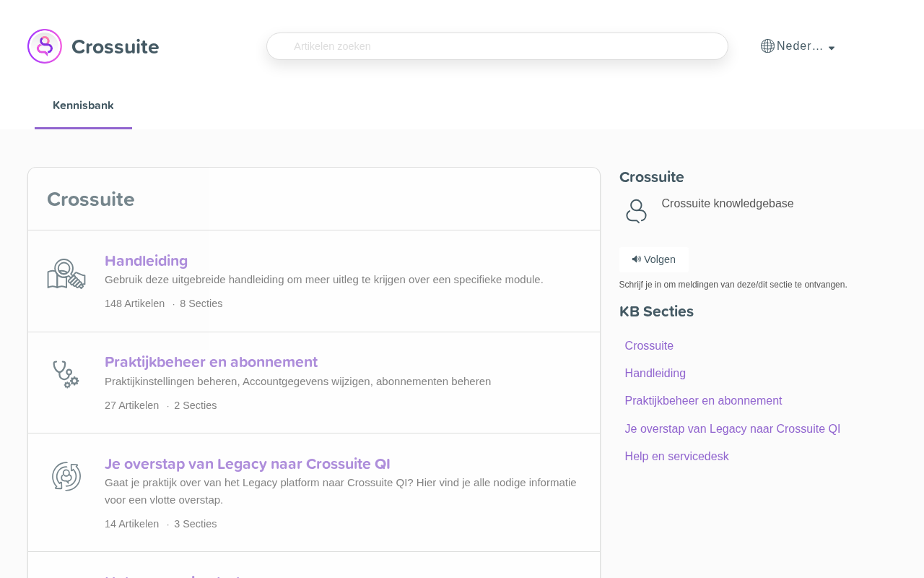Click the Volgen follow button
924x578 pixels.
click(654, 259)
